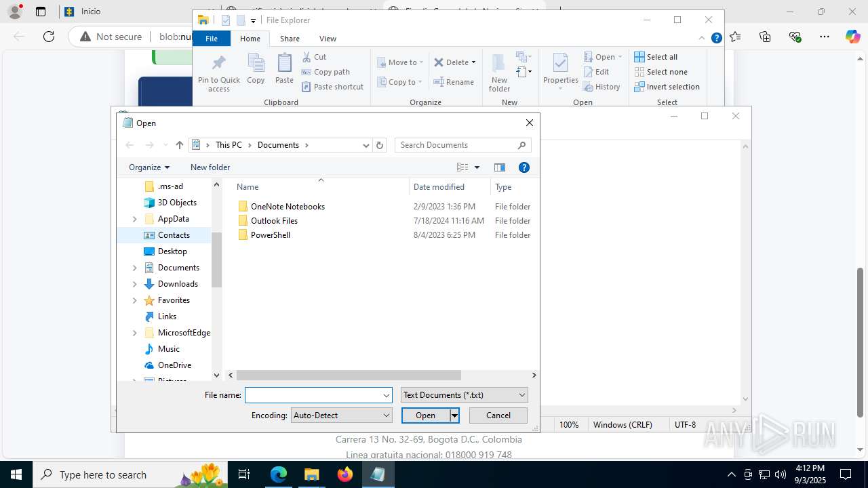Click Pin to Quick access in File Explorer
The image size is (868, 488).
(x=218, y=73)
